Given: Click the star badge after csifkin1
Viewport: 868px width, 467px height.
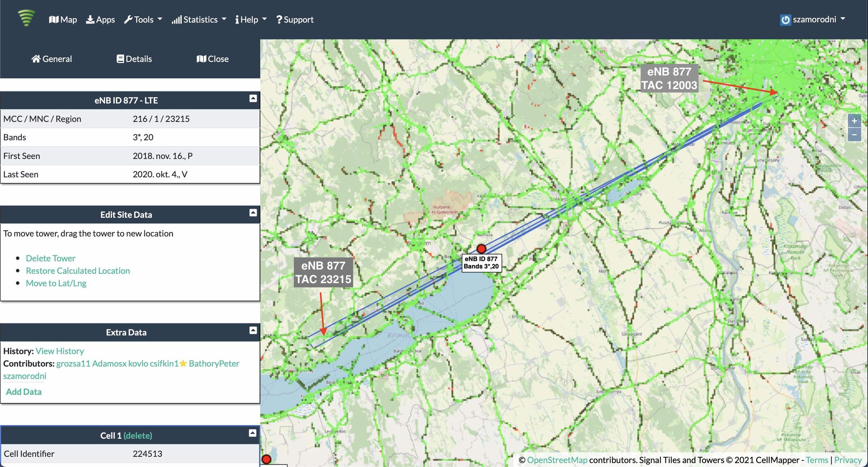Looking at the screenshot, I should coord(183,363).
